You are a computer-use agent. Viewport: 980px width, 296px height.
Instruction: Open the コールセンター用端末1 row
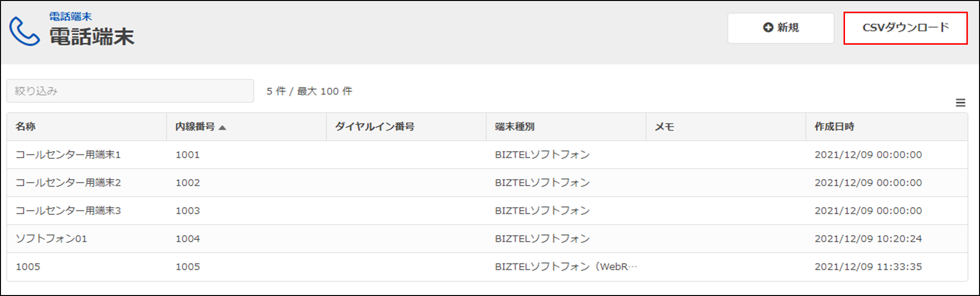(68, 155)
